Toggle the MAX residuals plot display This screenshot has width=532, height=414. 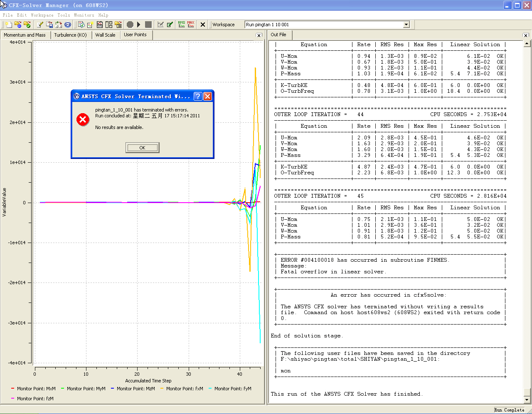(191, 24)
